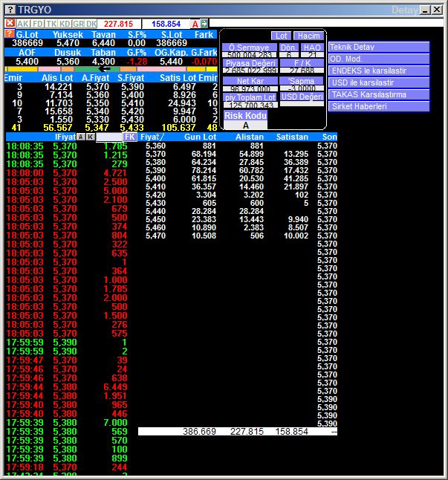Viewport: 448px width, 480px height.
Task: Click the red X icon beside AK
Action: pyautogui.click(x=10, y=23)
